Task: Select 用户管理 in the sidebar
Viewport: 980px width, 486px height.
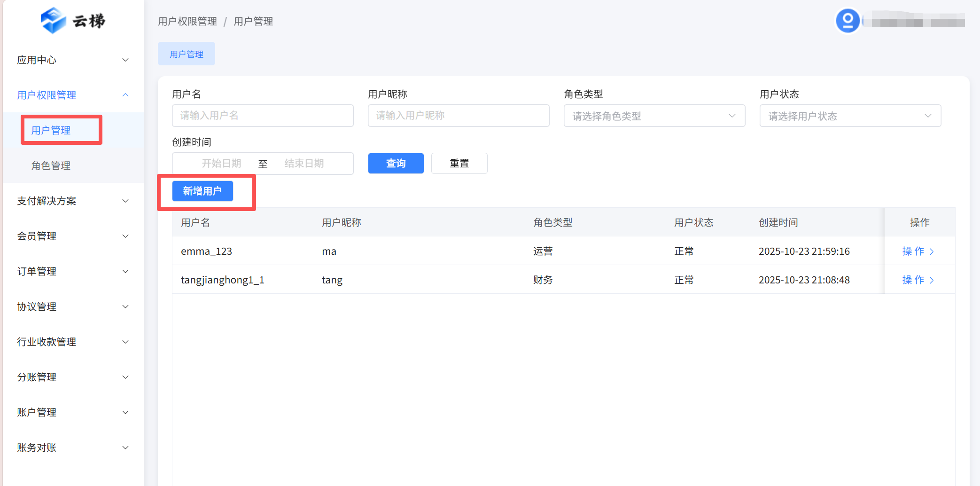Action: point(51,131)
